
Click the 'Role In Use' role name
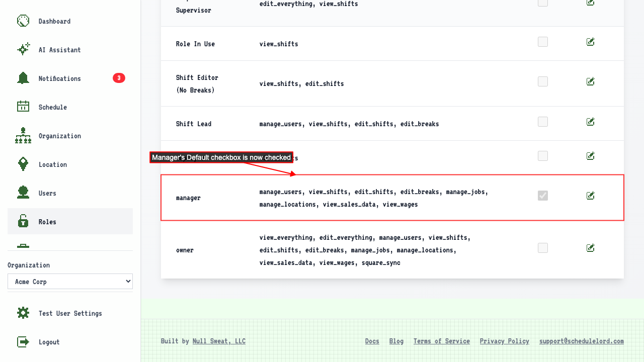(x=195, y=44)
